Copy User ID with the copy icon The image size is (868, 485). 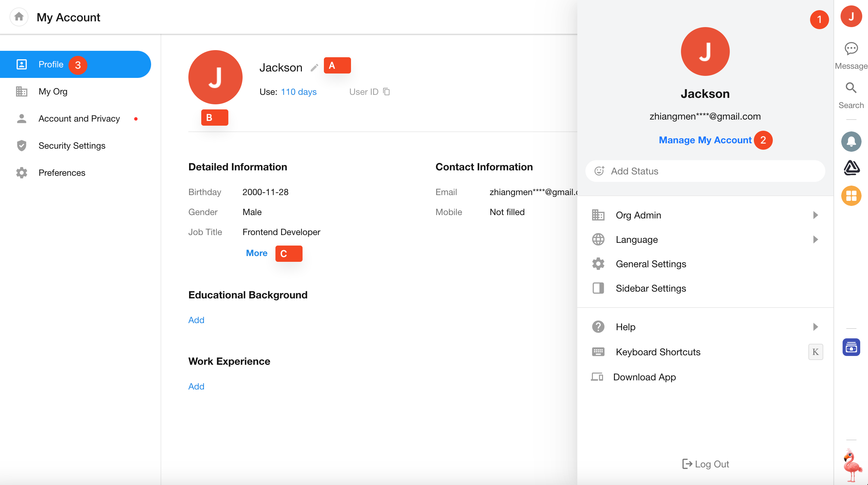coord(386,92)
